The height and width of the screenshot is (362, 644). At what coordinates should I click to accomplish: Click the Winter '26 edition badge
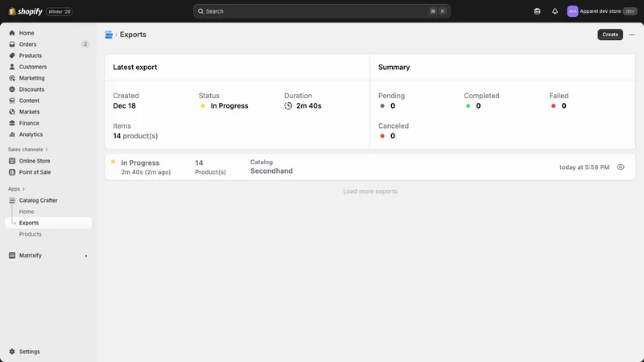(59, 11)
